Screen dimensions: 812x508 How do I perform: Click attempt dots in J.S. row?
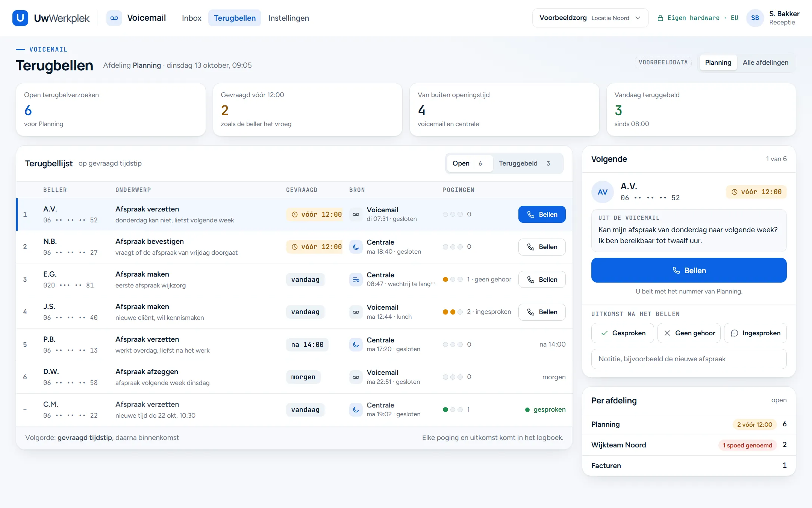pyautogui.click(x=453, y=312)
